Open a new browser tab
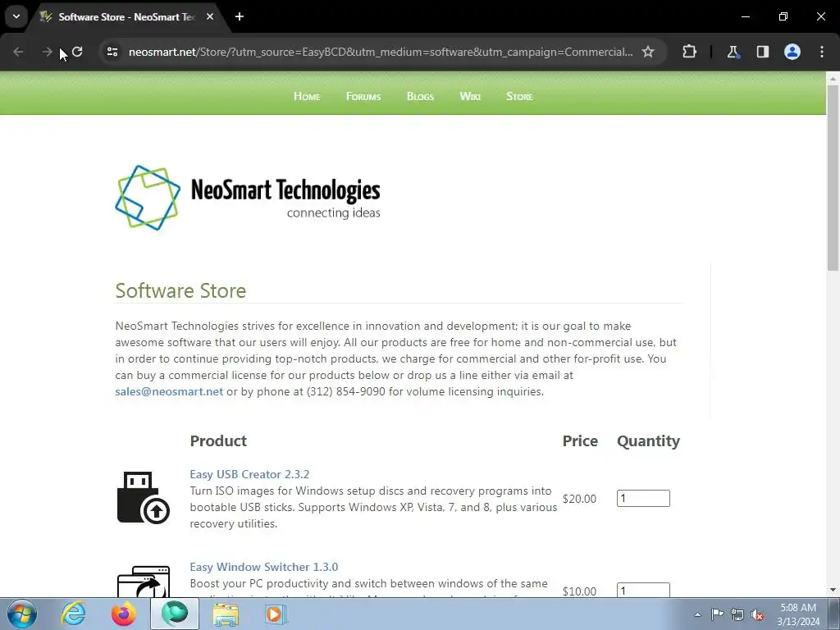Image resolution: width=840 pixels, height=630 pixels. tap(240, 16)
